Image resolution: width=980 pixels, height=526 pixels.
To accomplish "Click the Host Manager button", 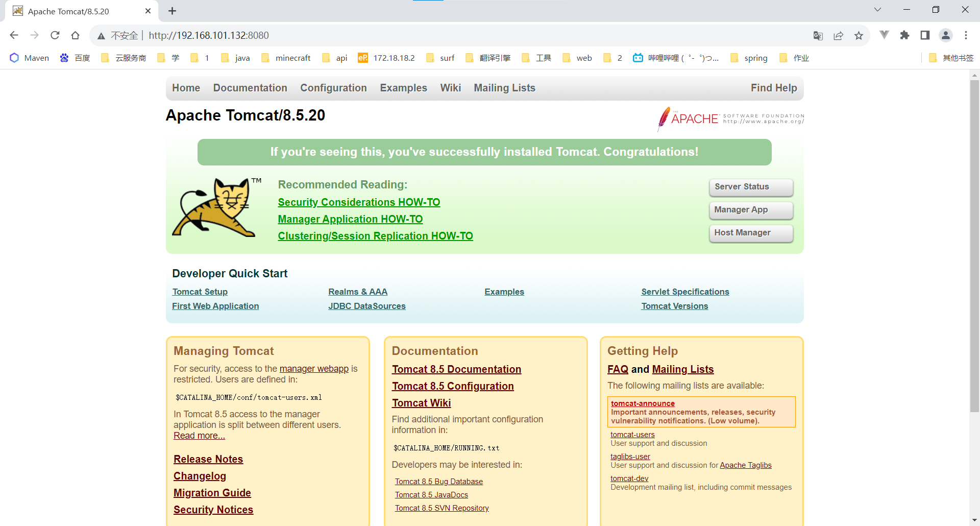I will [751, 233].
